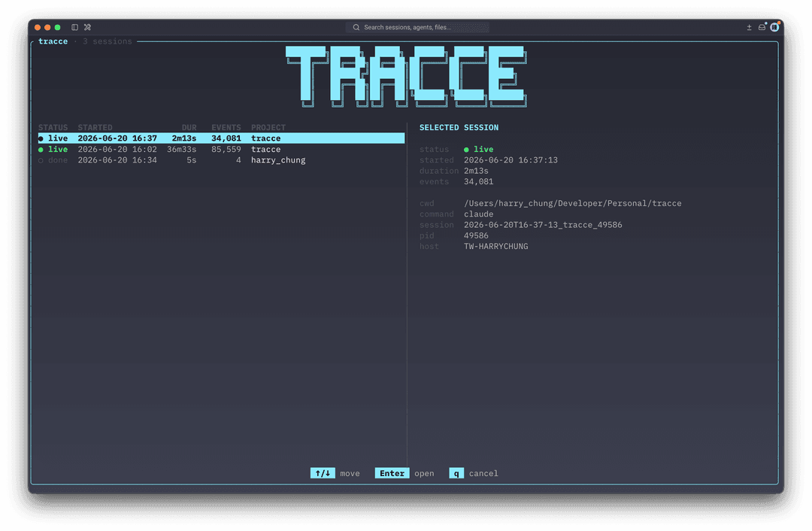Select the live tracce session started 16:02
Image resolution: width=812 pixels, height=531 pixels.
(x=221, y=149)
